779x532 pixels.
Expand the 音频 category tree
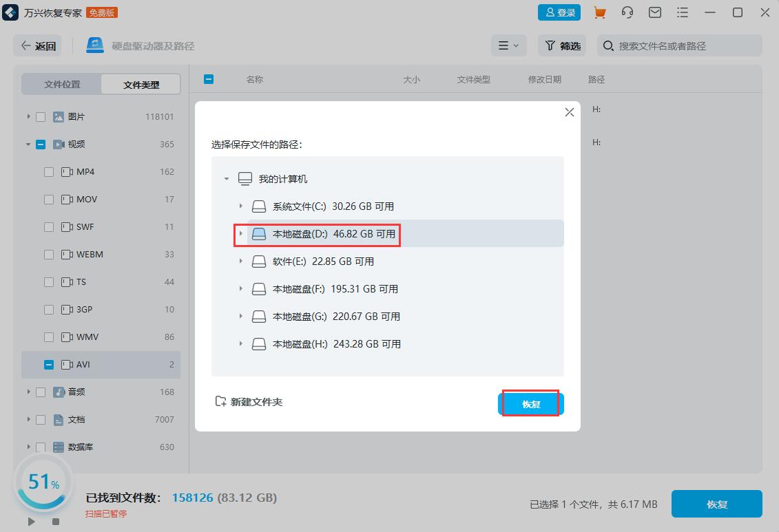click(x=28, y=392)
